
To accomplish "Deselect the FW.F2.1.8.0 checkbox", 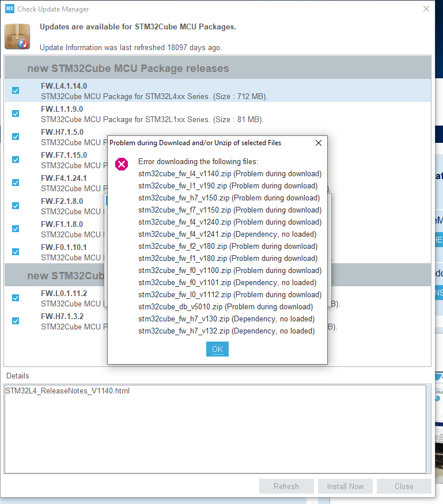I will [x=16, y=206].
